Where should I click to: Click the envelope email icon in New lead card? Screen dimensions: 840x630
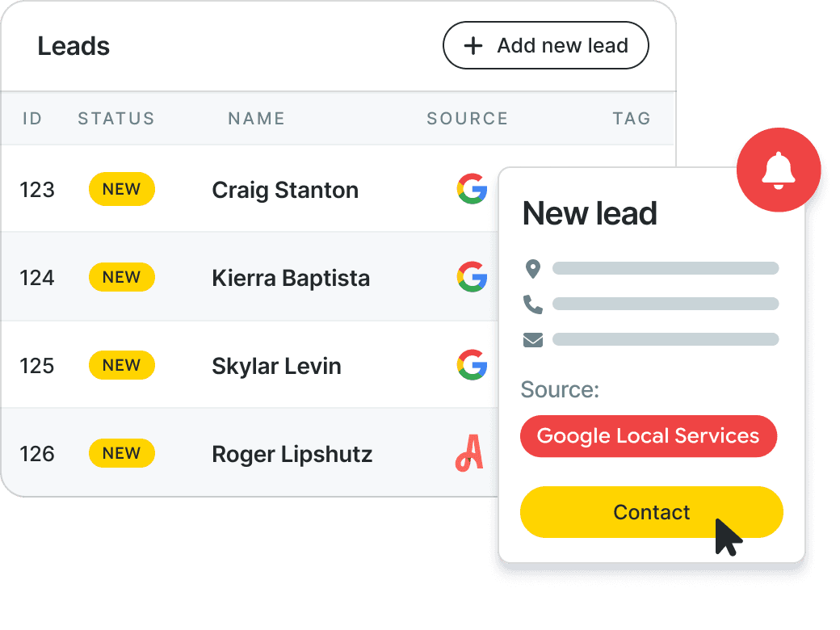tap(532, 340)
